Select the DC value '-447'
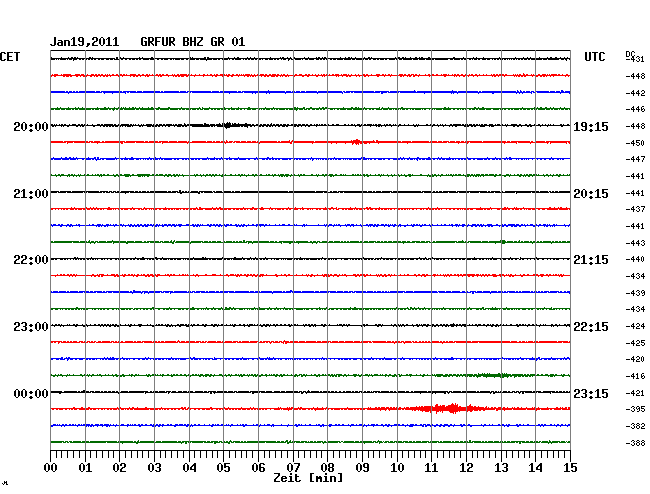This screenshot has height=494, width=650. (x=635, y=159)
